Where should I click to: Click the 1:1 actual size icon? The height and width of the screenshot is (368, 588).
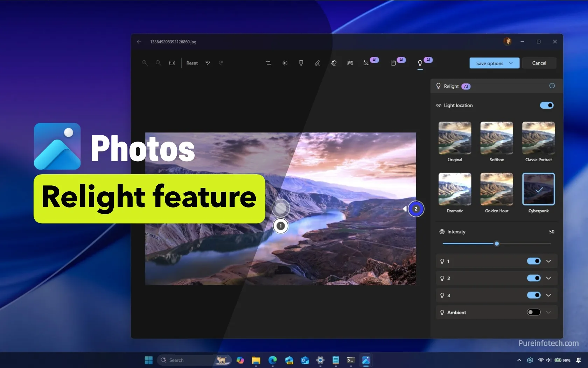pos(172,63)
